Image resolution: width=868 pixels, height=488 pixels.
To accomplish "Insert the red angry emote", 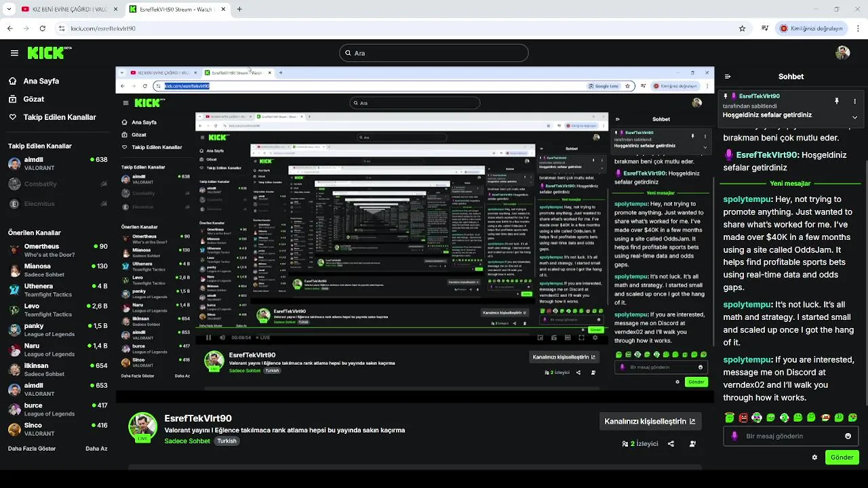I will (743, 418).
